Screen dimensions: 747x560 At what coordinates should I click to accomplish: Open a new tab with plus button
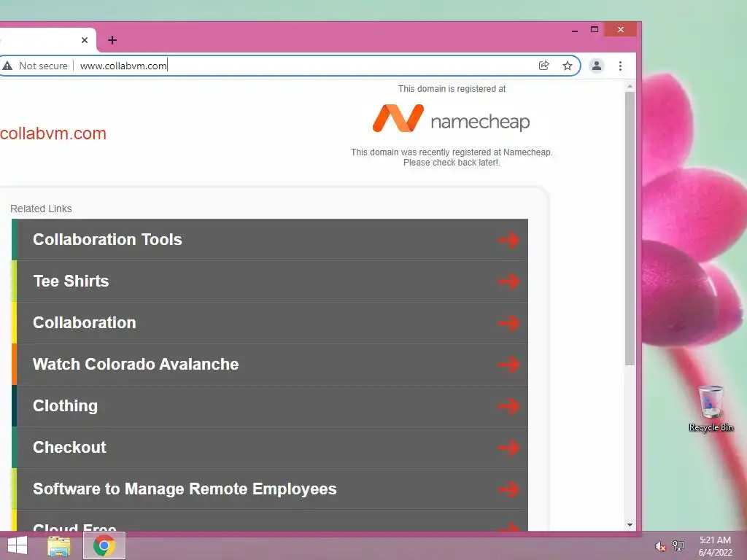(112, 40)
